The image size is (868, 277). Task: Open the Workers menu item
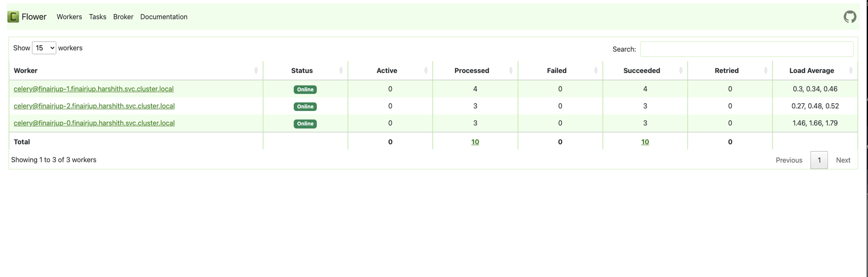[69, 17]
